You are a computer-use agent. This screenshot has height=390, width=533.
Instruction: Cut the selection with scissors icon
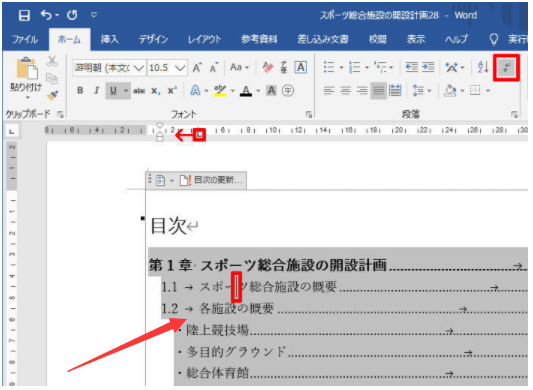pyautogui.click(x=52, y=62)
